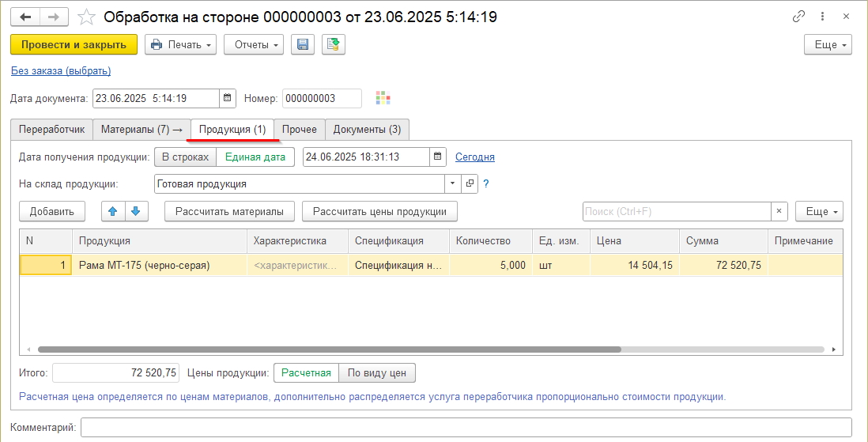868x442 pixels.
Task: Open calendar for Дата документа field
Action: pos(228,99)
